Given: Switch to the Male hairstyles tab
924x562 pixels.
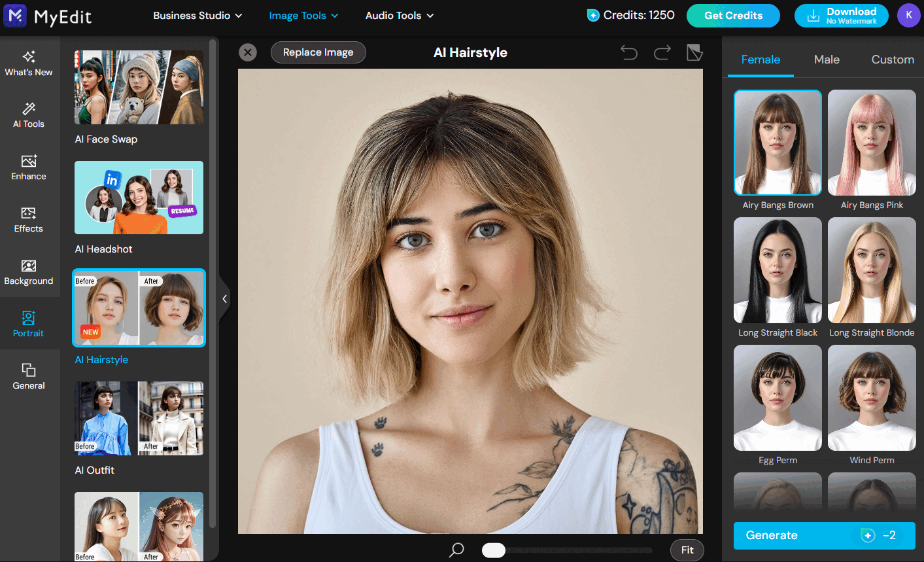Looking at the screenshot, I should click(826, 60).
